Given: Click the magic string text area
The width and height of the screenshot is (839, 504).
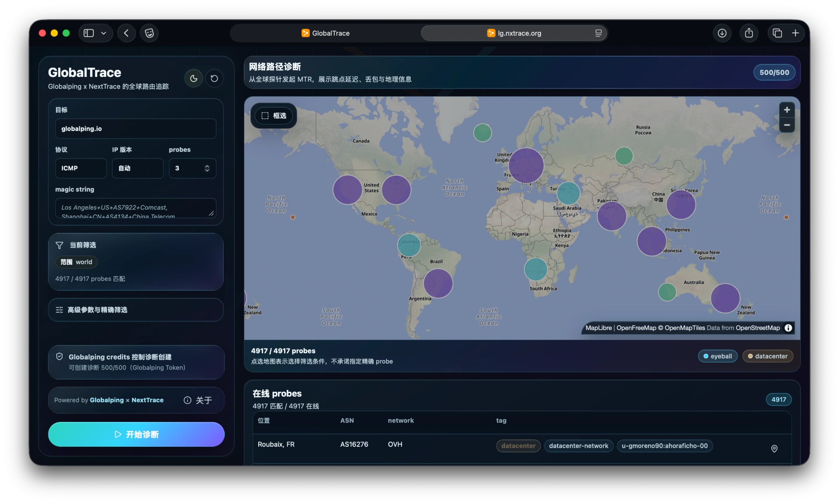Looking at the screenshot, I should 135,208.
